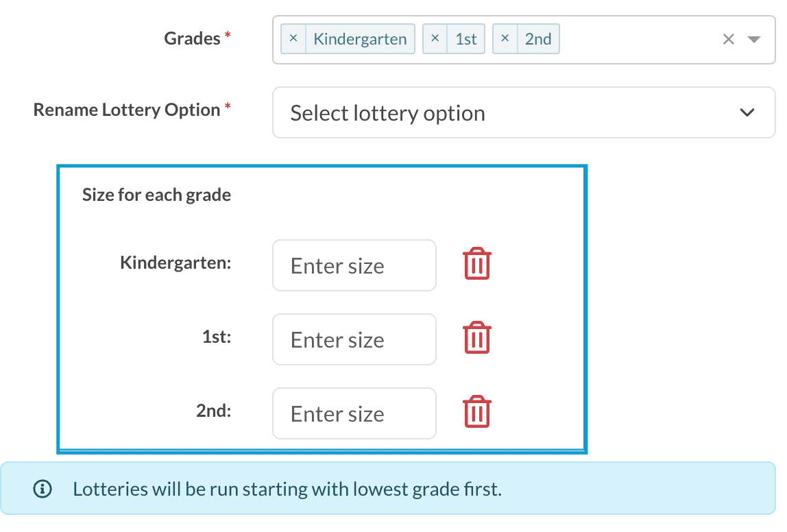Click the 1st grade size input
The image size is (787, 532).
[x=354, y=339]
